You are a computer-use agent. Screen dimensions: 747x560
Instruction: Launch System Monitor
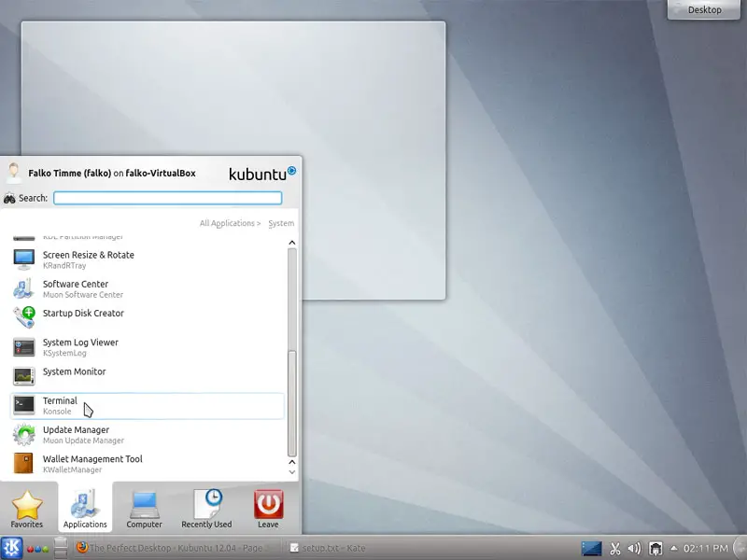[x=148, y=377]
